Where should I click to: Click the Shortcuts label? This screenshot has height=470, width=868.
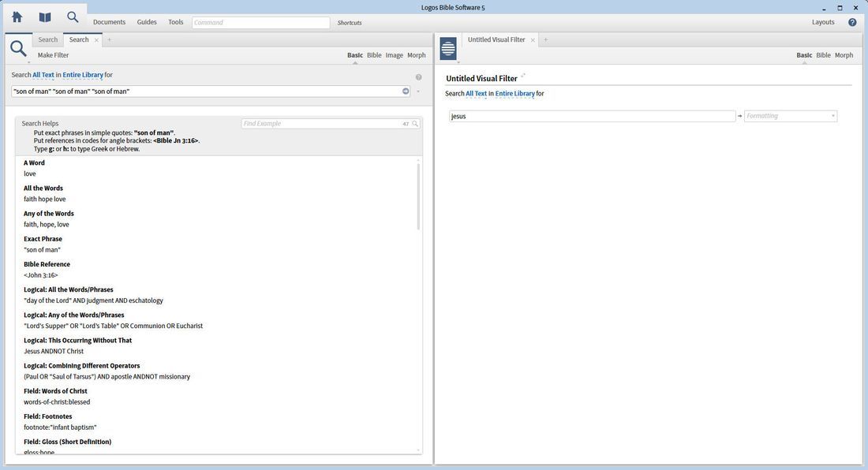350,23
